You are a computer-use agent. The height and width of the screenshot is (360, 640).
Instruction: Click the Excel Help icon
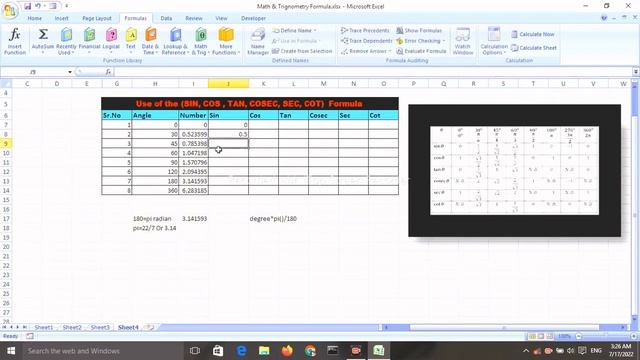[604, 18]
